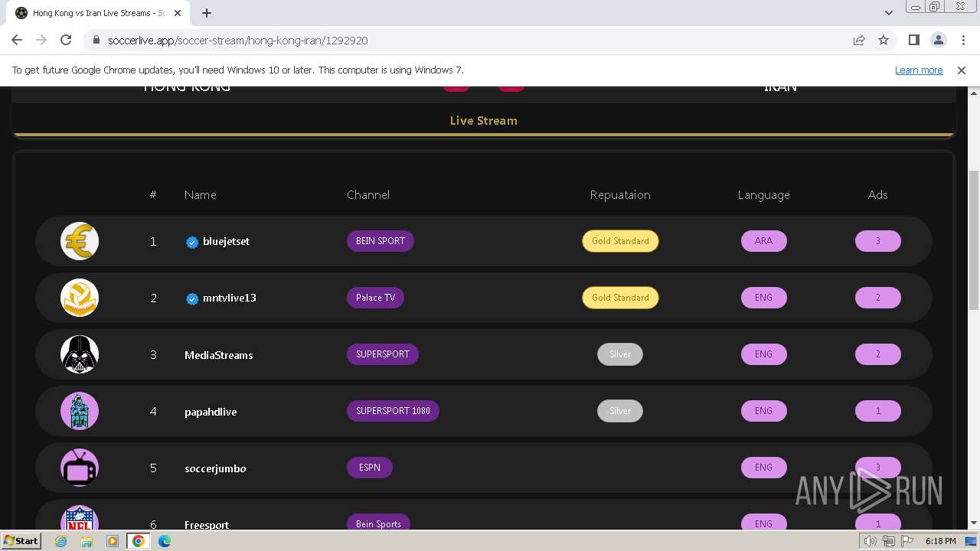Click MediaStreams' Darth Vader avatar
This screenshot has width=980, height=551.
(80, 354)
